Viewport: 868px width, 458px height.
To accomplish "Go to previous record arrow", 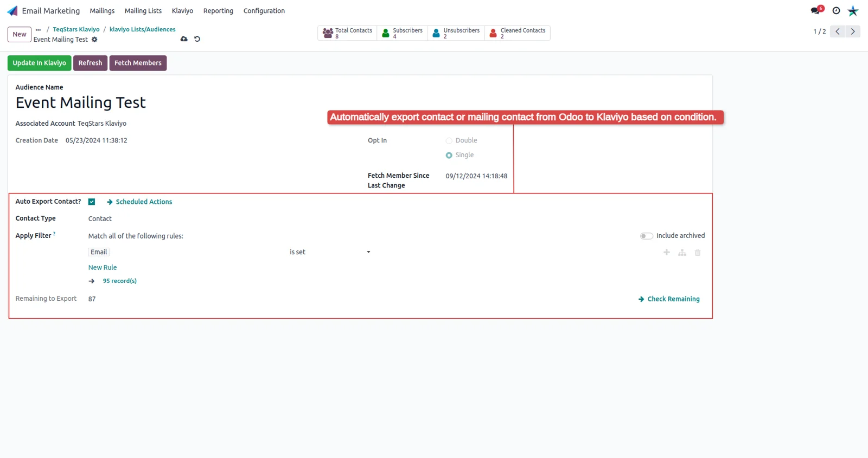I will click(838, 31).
